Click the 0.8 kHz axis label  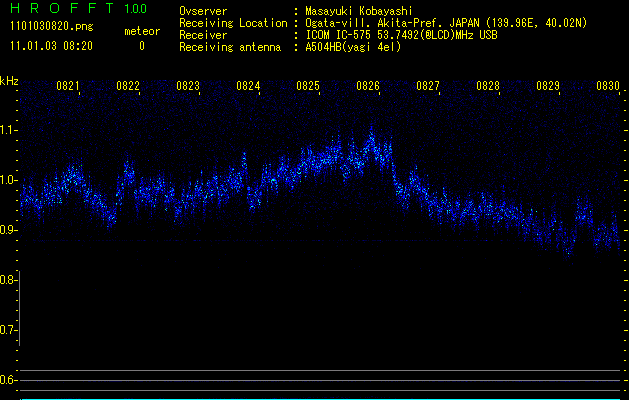9,280
